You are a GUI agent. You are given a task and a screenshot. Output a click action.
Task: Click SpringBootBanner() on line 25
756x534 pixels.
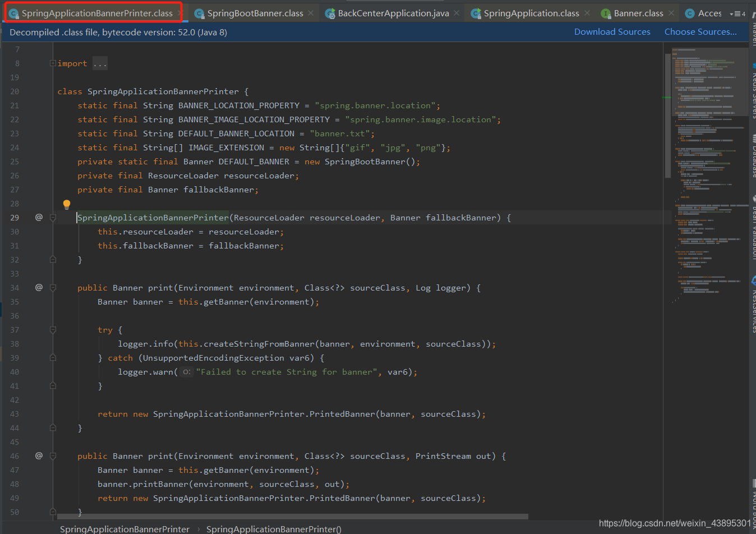click(370, 162)
